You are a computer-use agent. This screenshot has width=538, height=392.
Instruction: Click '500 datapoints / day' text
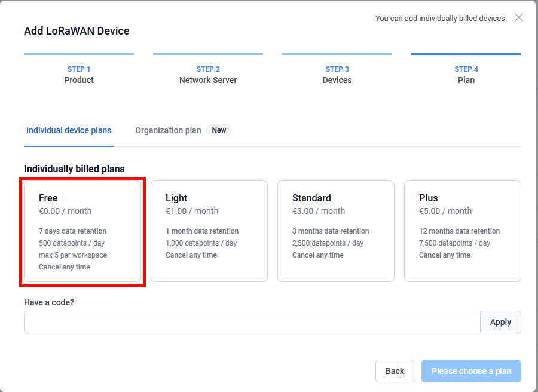click(x=72, y=243)
